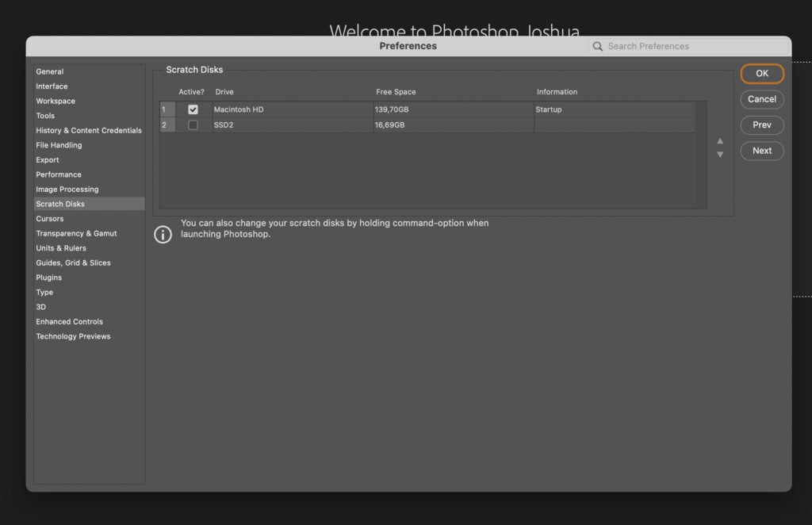Dismiss the dialog using Cancel
This screenshot has height=525, width=812.
pyautogui.click(x=761, y=99)
